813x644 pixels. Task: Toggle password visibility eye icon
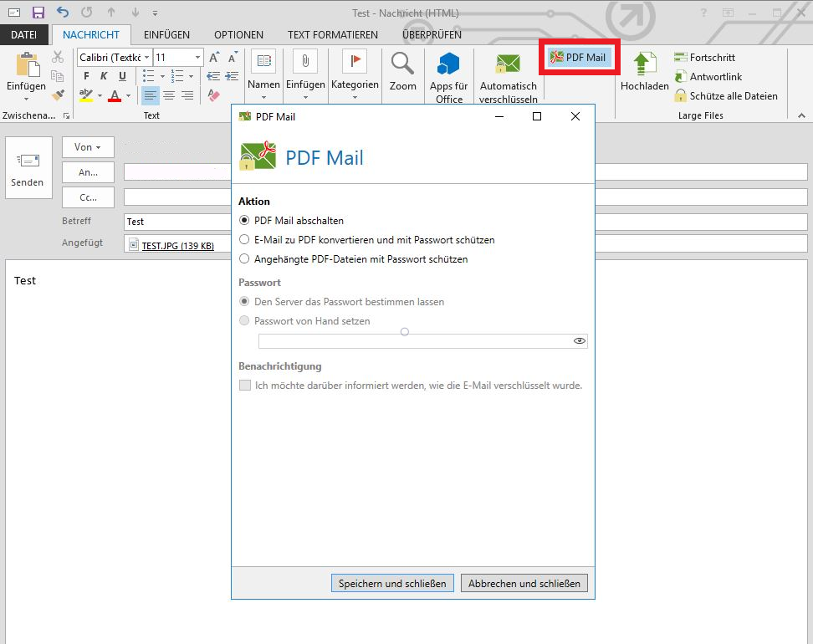(x=579, y=341)
